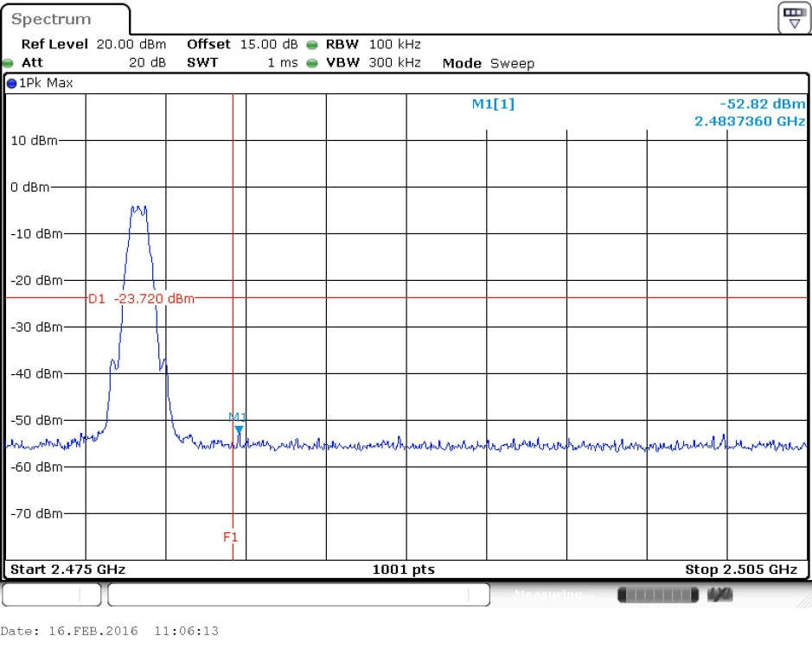The image size is (812, 655).
Task: Click the toolbar dropdown icon at top right
Action: 794,17
